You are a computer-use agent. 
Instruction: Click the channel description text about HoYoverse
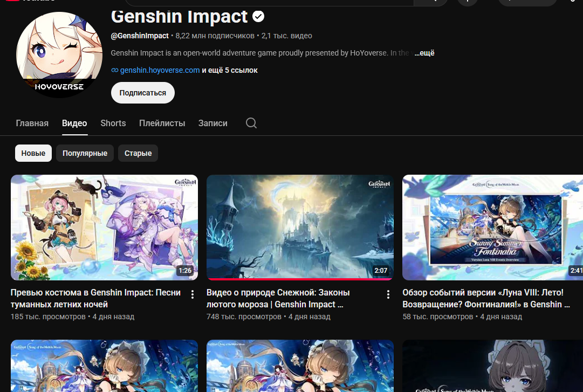(260, 53)
